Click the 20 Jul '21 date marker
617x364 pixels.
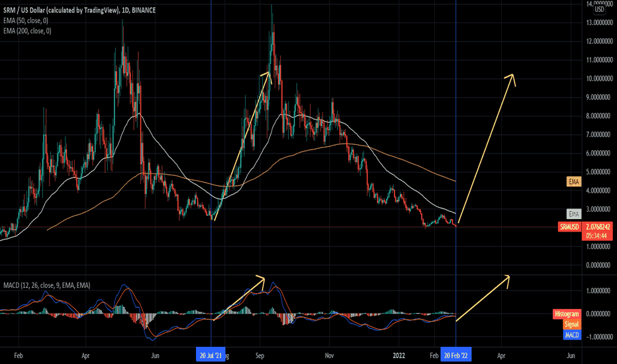point(211,355)
